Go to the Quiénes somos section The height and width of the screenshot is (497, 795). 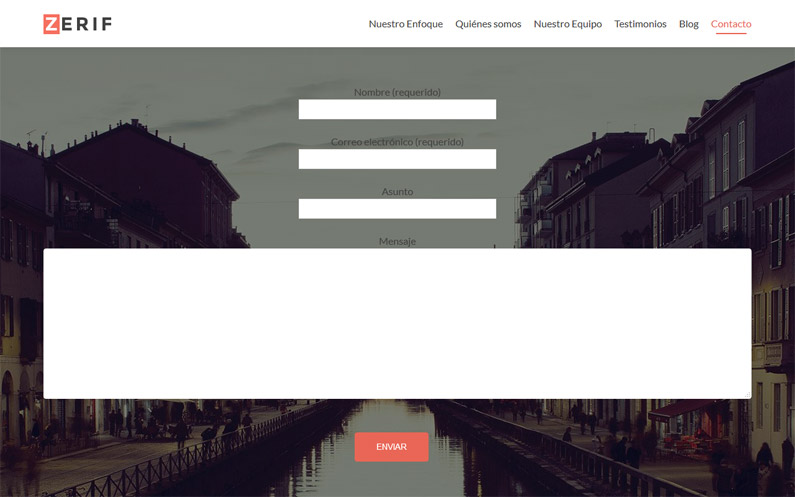coord(488,24)
